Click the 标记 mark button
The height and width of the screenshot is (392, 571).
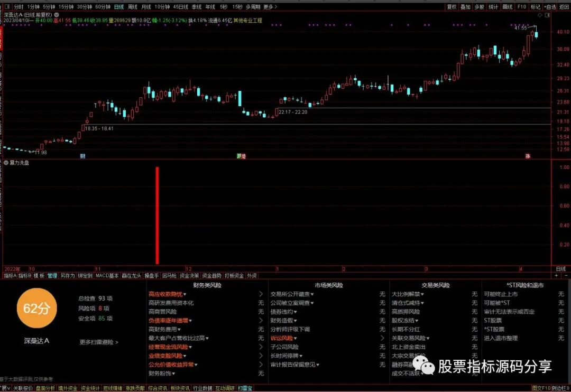(x=535, y=6)
